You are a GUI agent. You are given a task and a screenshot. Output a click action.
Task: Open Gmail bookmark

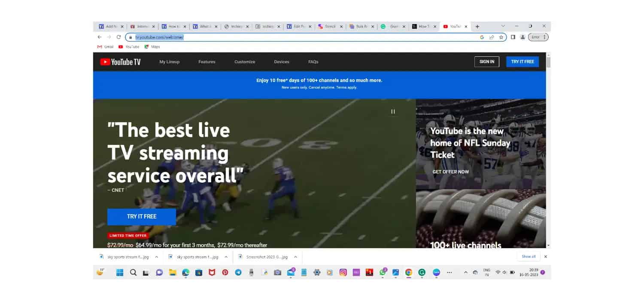click(x=106, y=47)
